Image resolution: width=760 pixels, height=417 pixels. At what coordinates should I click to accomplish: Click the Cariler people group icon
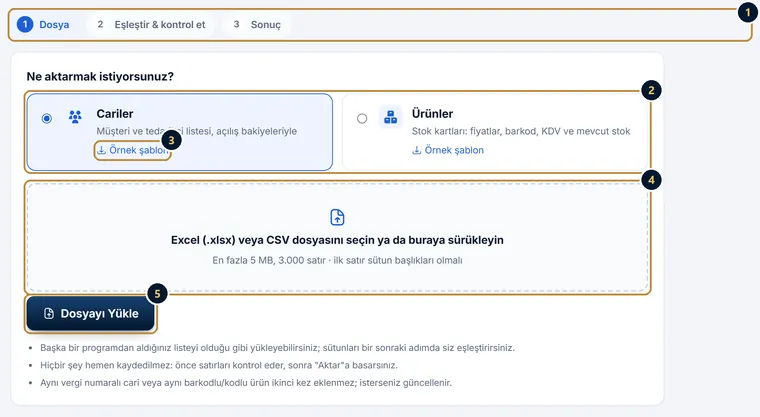click(x=75, y=117)
